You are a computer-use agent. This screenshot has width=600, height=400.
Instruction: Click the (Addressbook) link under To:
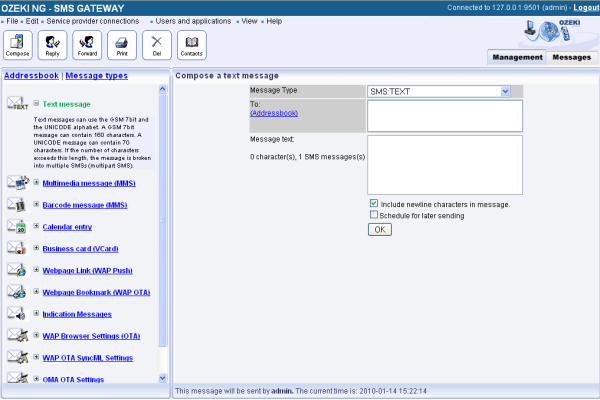[x=274, y=113]
